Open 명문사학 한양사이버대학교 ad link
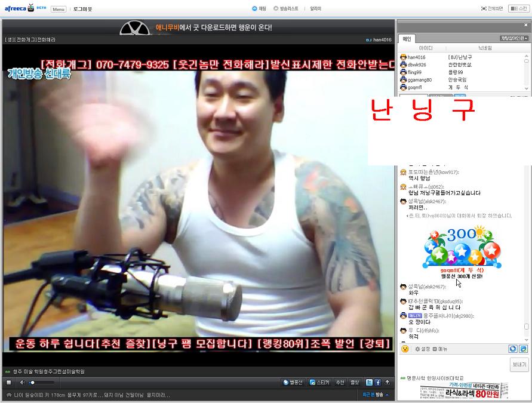Image resolution: width=532 pixels, height=403 pixels. pos(435,378)
